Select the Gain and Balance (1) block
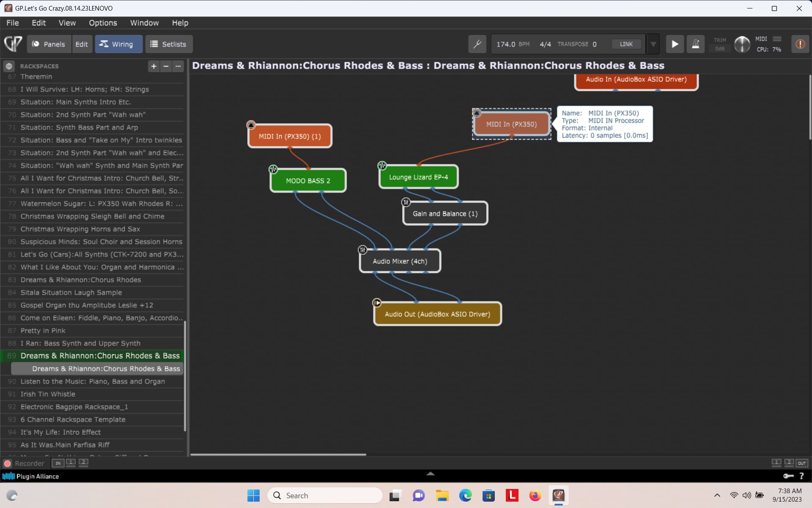This screenshot has height=508, width=812. (445, 214)
